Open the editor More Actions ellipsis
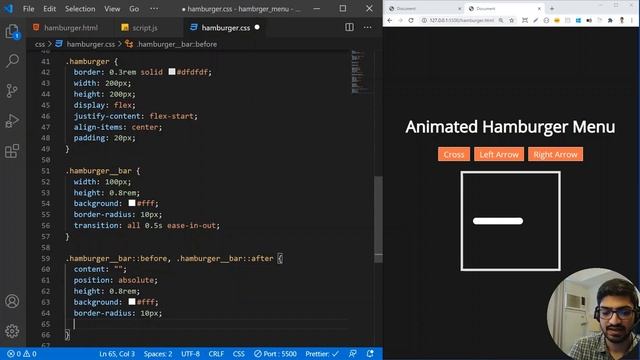640x360 pixels. (x=367, y=27)
